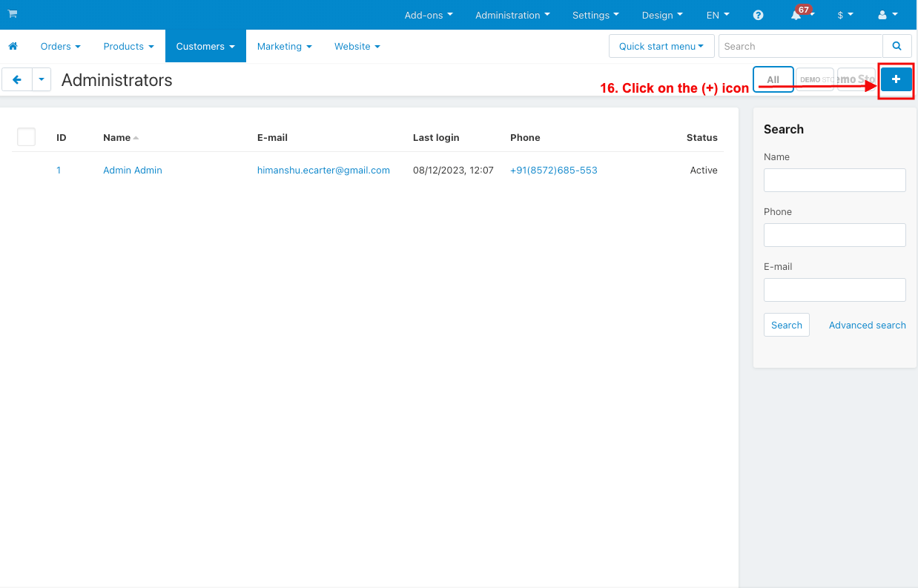Focus the E-mail search input field

pos(835,290)
